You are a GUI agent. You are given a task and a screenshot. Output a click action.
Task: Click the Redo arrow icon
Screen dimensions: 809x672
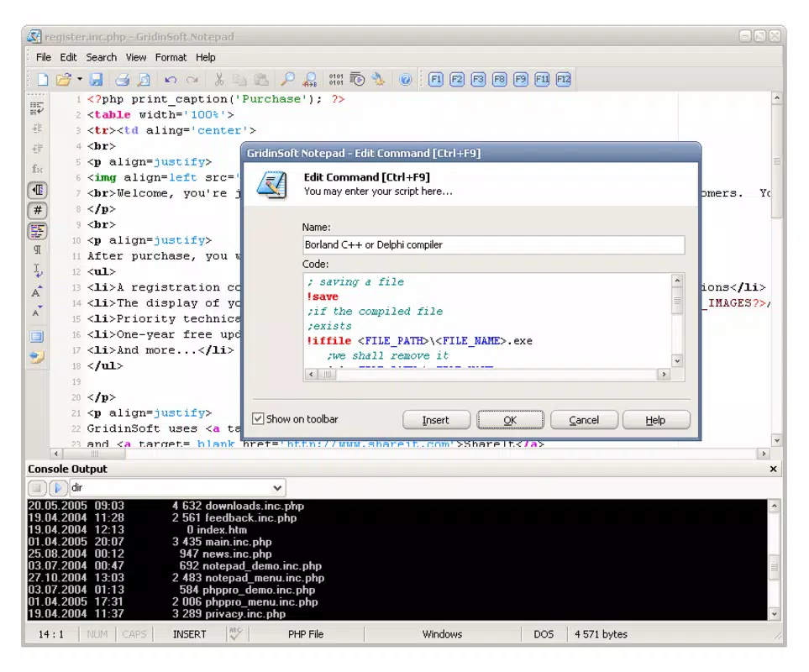[x=192, y=80]
